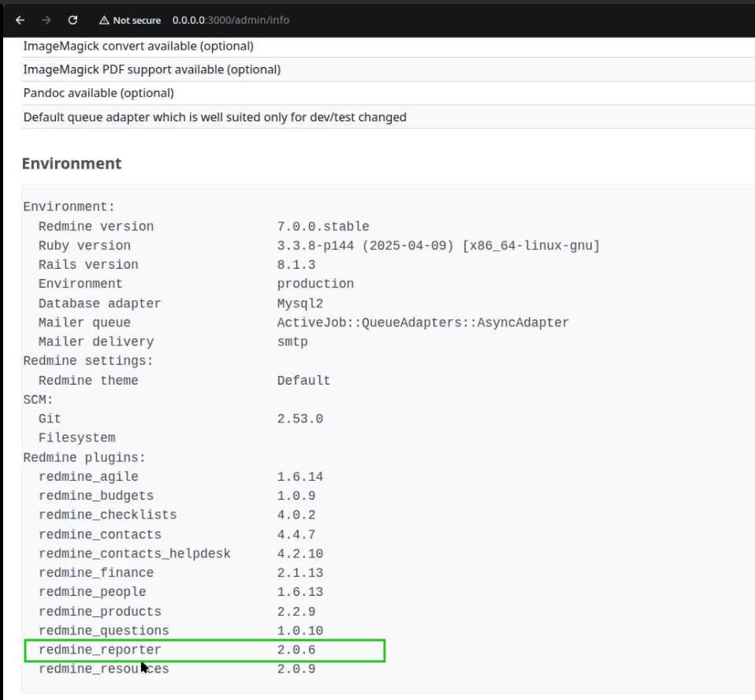Click the 'redmine_resources' plugin name
Viewport: 755px width, 700px height.
click(104, 669)
